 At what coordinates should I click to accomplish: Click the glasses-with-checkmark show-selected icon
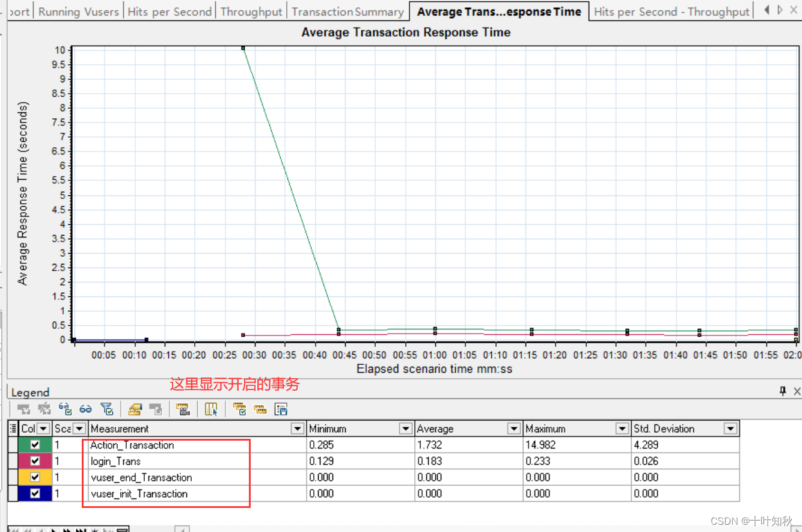[65, 409]
